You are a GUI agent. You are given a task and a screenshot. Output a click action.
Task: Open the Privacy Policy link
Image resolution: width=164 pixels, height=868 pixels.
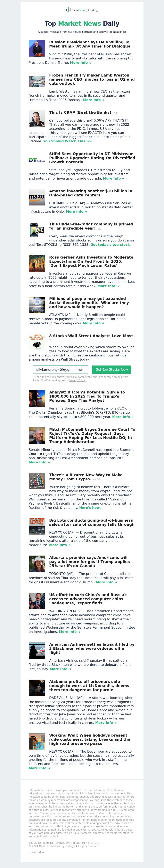point(77,381)
